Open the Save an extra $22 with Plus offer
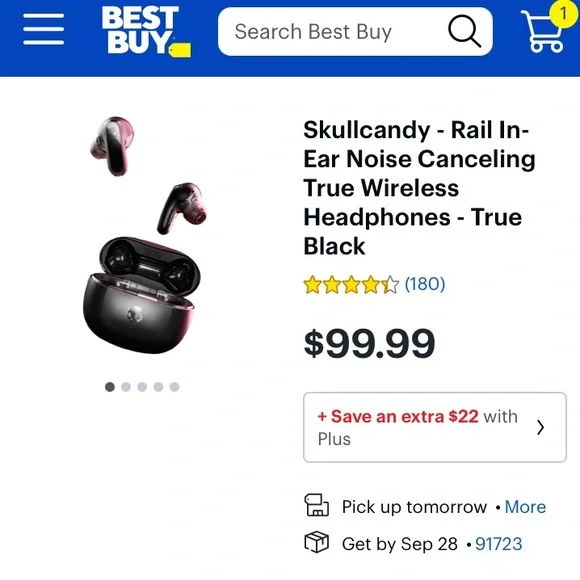The image size is (580, 580). (435, 427)
